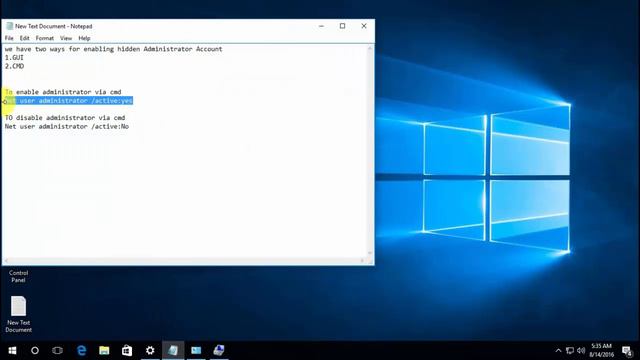Click the Notepad icon in title bar
Image resolution: width=640 pixels, height=360 pixels.
tap(9, 26)
